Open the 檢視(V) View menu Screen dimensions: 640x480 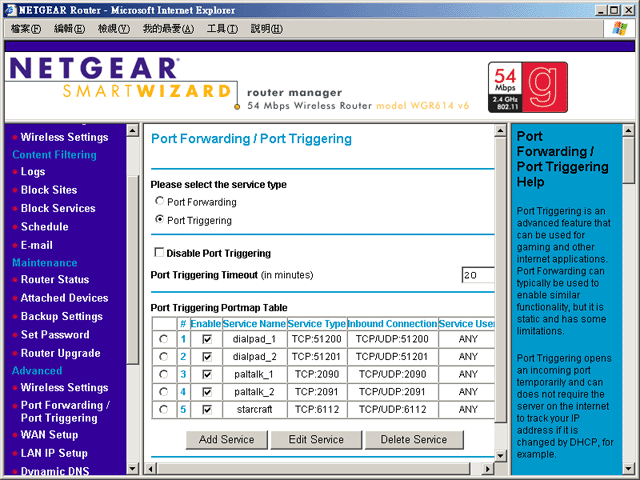[x=114, y=29]
